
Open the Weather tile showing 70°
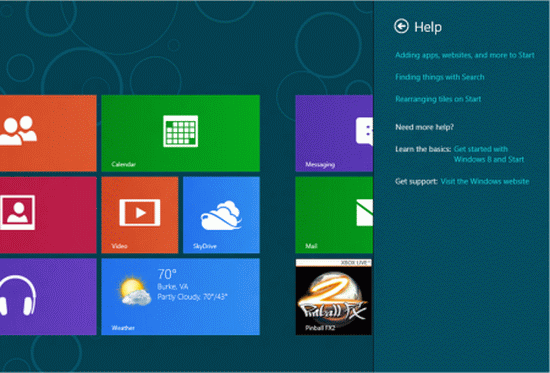(181, 297)
